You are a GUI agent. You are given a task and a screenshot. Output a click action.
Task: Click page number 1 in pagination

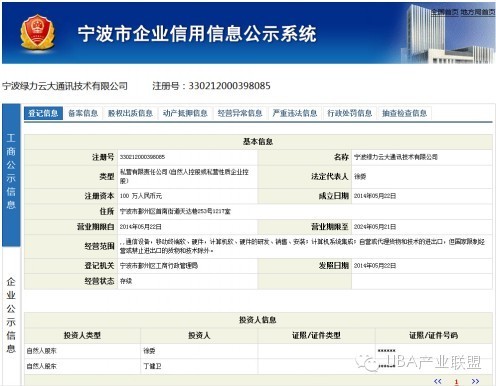457,382
